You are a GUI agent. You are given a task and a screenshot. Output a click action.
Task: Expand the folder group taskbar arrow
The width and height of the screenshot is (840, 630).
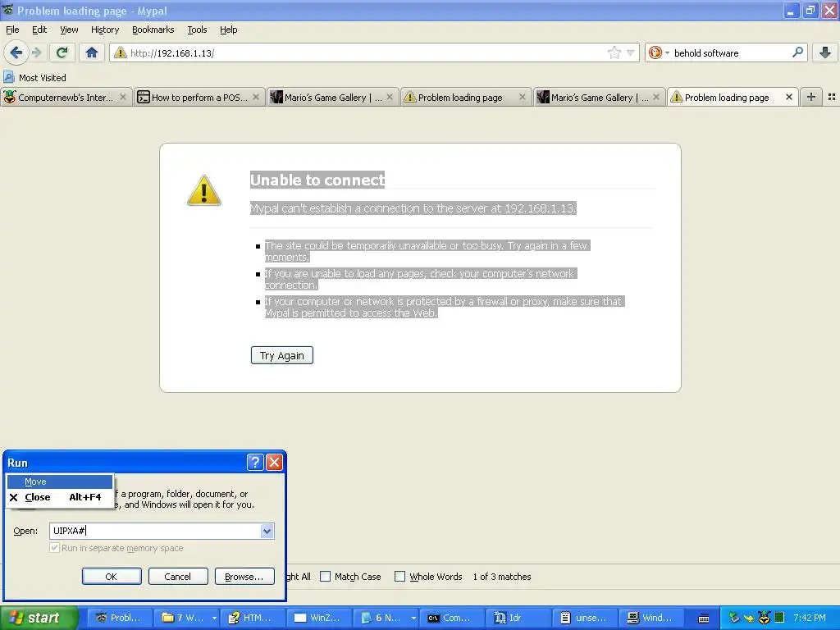pyautogui.click(x=214, y=618)
